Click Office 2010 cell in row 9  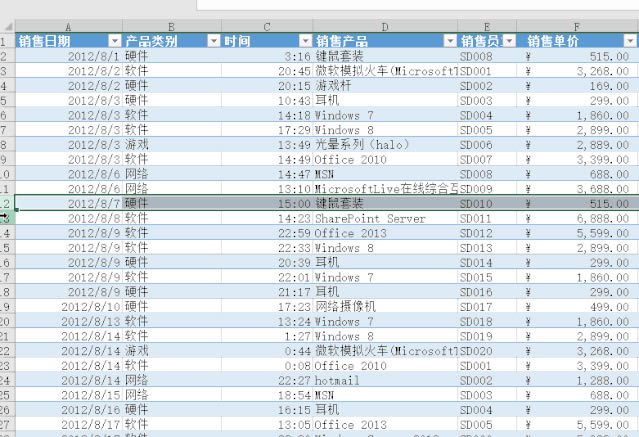point(385,159)
